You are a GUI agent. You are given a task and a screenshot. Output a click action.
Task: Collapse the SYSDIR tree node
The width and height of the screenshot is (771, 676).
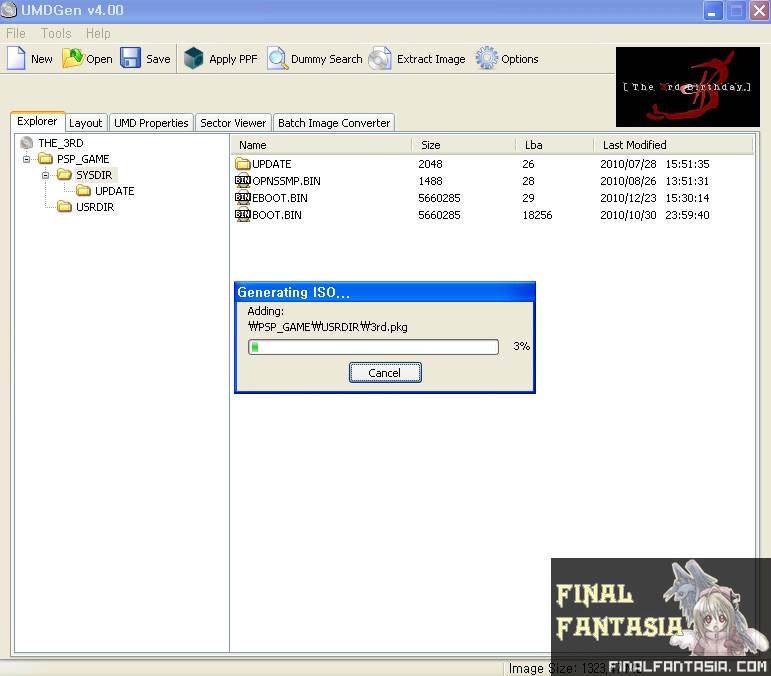45,175
